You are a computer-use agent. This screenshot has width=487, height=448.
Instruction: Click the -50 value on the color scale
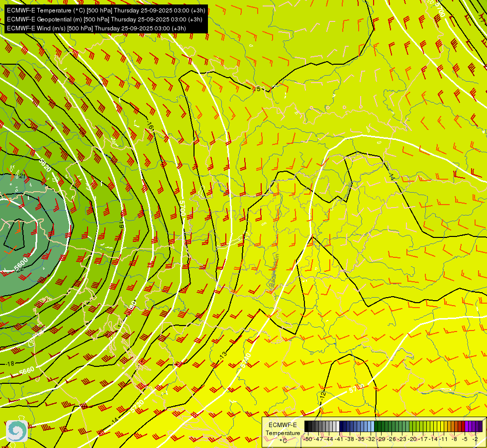308,440
